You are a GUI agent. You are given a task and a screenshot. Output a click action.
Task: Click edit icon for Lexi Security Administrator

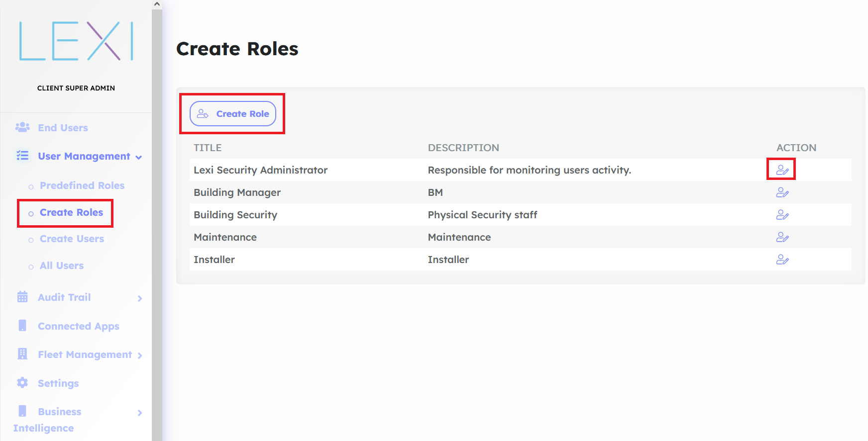click(782, 170)
